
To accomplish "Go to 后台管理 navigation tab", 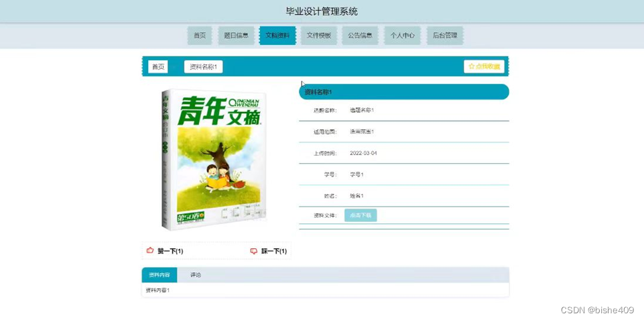I will (445, 36).
